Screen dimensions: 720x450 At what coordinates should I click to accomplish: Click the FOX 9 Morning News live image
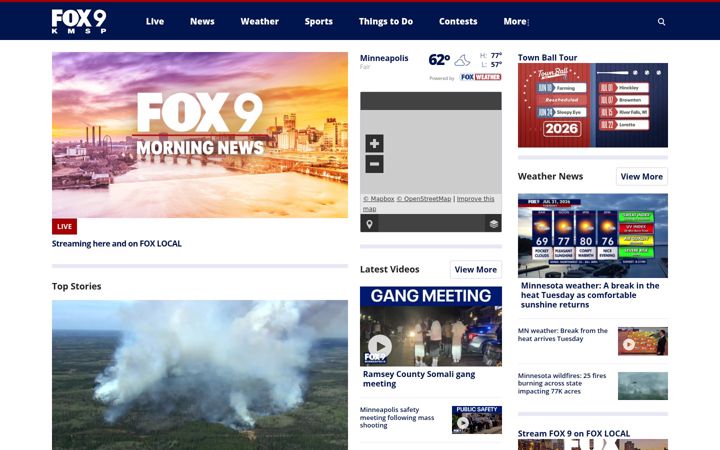[x=200, y=135]
